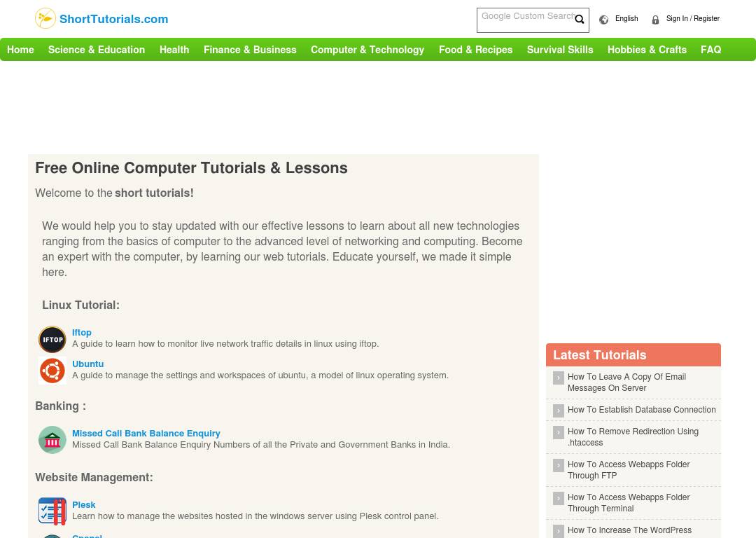The width and height of the screenshot is (756, 538).
Task: Open How To Access Webapps Folder Through FTP
Action: tap(628, 469)
